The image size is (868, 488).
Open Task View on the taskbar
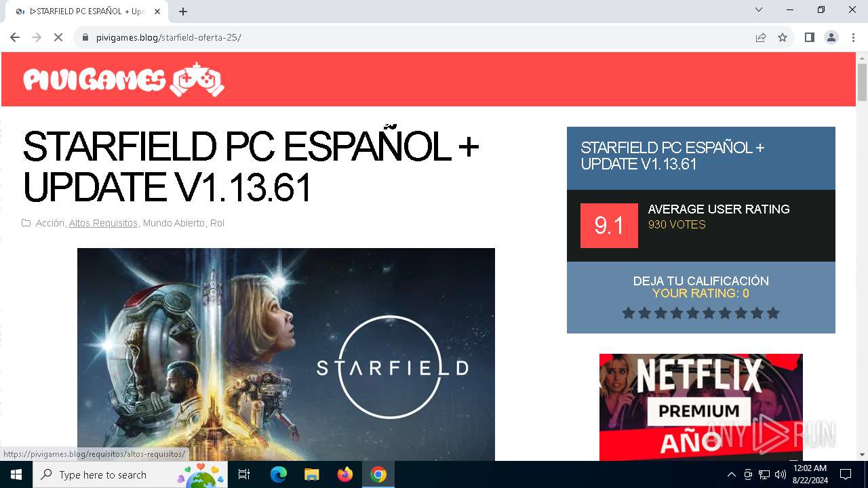click(244, 474)
